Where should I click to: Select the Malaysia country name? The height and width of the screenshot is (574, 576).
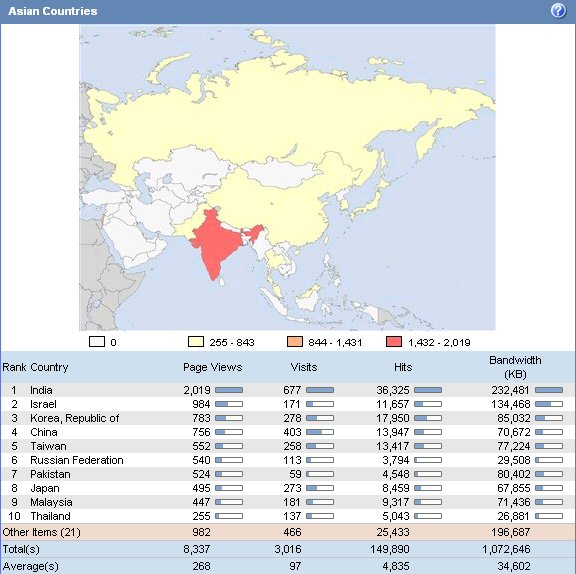(51, 502)
